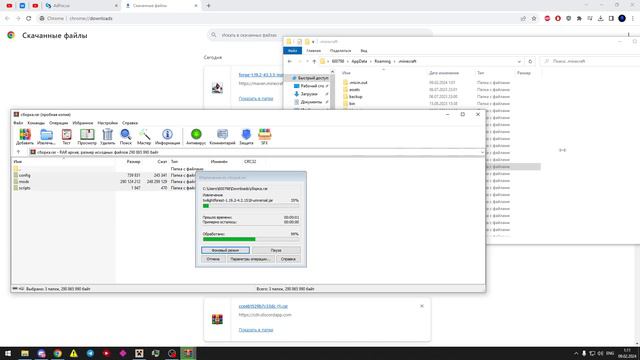Reload the Chrome page
This screenshot has width=640, height=360.
[29, 18]
